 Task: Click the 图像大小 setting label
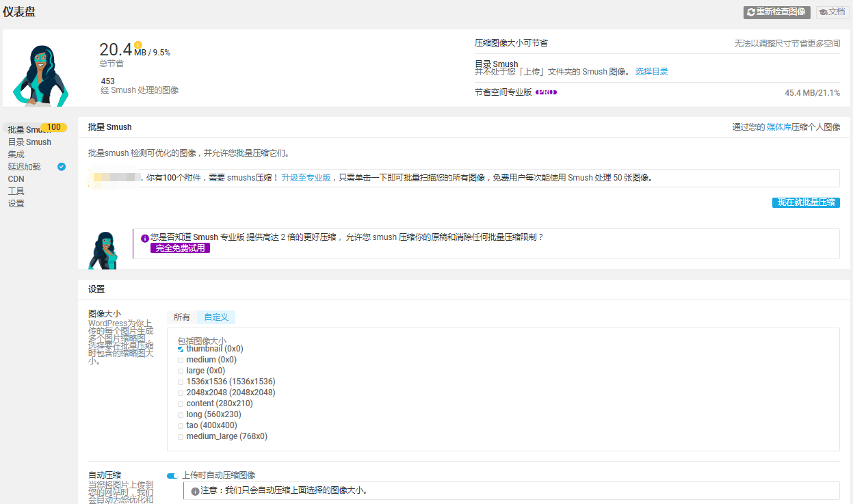[105, 314]
